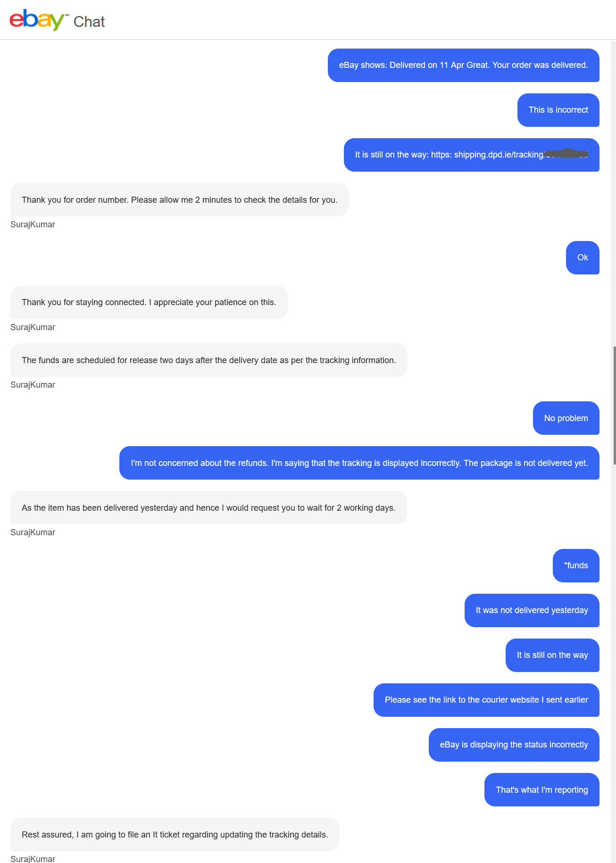Open the shipping.dpd.ie tracking link message

(472, 155)
